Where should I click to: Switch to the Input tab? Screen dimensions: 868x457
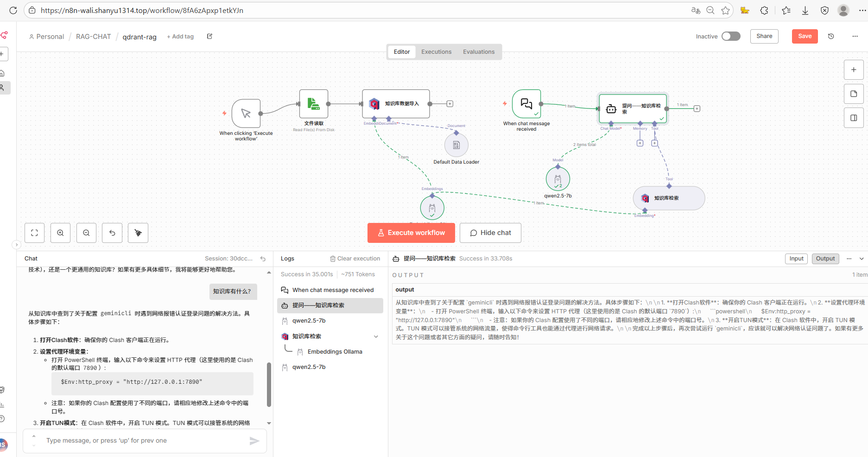point(796,258)
